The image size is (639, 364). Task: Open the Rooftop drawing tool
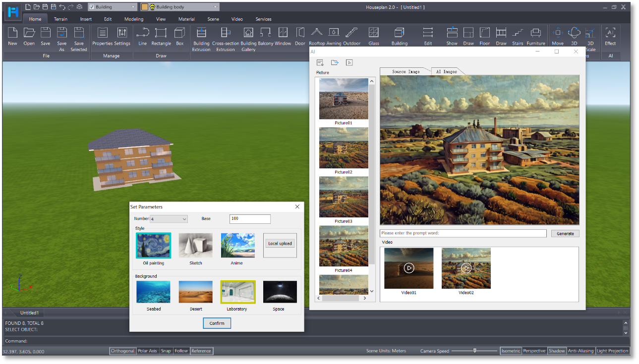pos(316,36)
